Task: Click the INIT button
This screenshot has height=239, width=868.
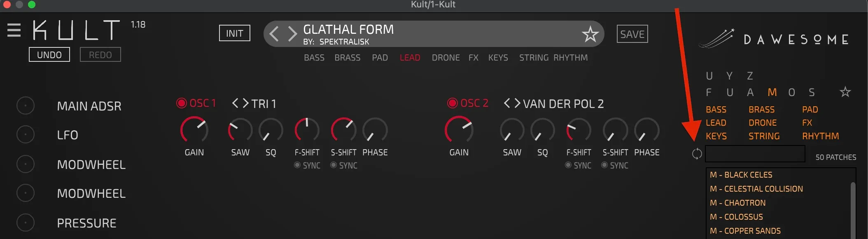Action: (x=234, y=33)
